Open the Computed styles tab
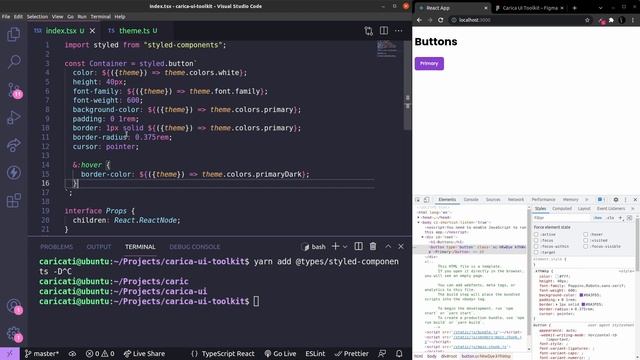The height and width of the screenshot is (360, 640). coord(562,209)
